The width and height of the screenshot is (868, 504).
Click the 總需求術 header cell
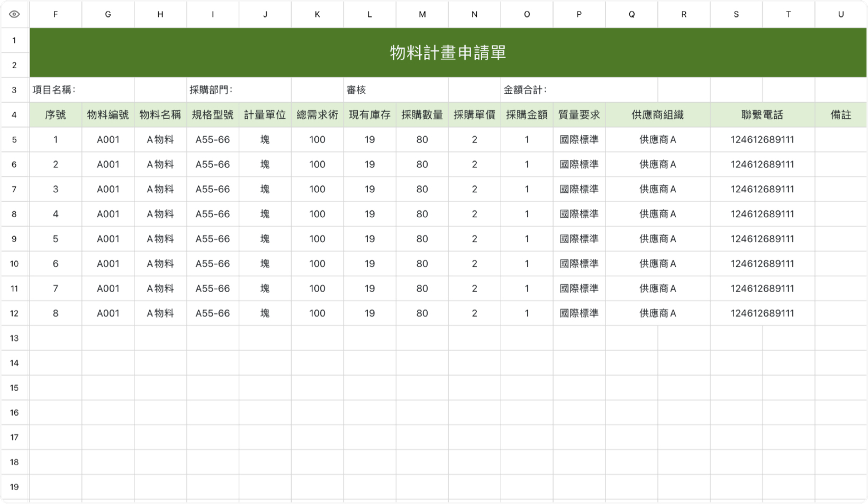pos(318,115)
